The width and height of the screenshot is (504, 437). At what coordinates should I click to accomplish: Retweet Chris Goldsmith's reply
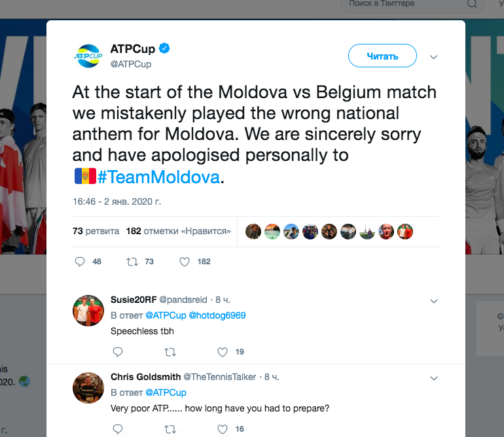pos(170,429)
